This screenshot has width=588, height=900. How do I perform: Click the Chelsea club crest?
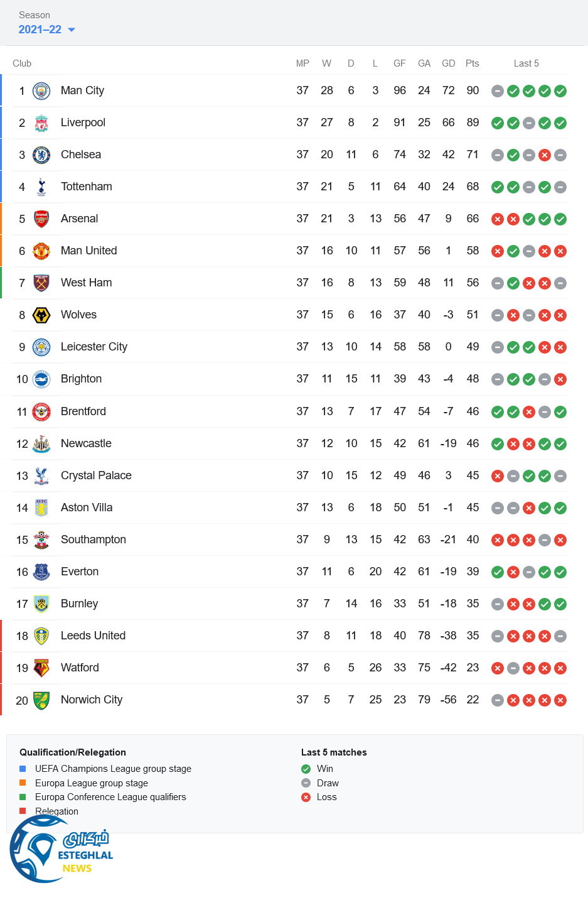pos(41,155)
